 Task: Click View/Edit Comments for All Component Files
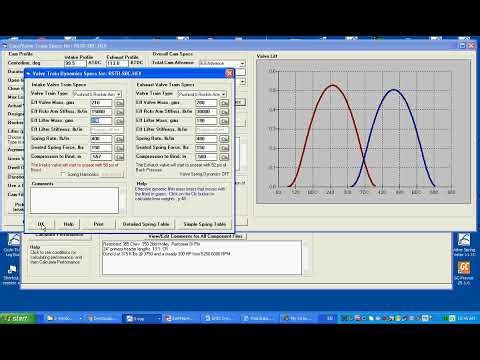tap(195, 236)
